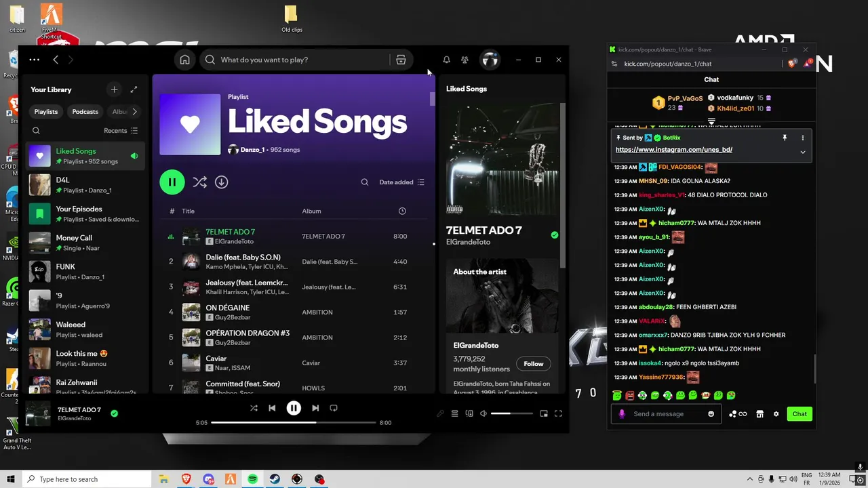The image size is (868, 488).
Task: Open Steam from Windows taskbar
Action: (x=275, y=479)
